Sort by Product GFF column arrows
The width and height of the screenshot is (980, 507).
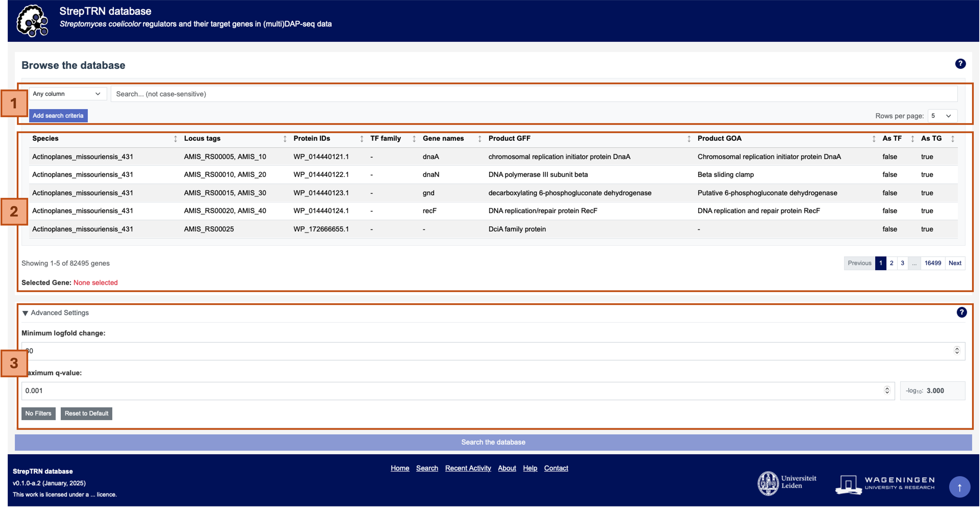coord(689,139)
